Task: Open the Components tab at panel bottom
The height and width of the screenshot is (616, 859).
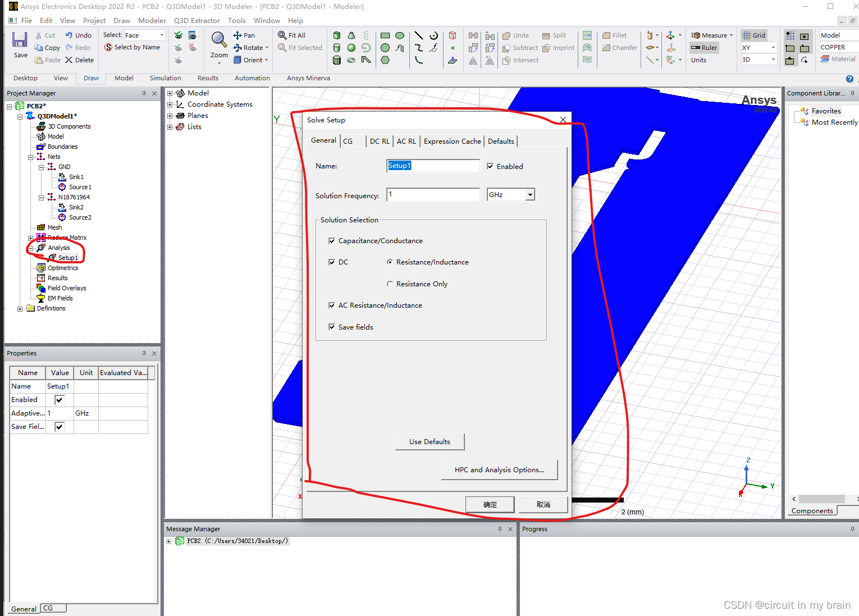Action: [812, 511]
